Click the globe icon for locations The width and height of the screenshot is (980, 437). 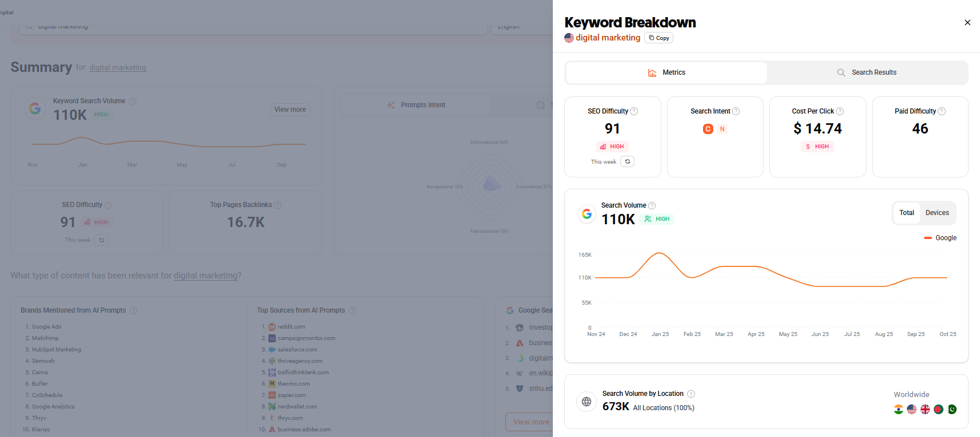coord(587,402)
